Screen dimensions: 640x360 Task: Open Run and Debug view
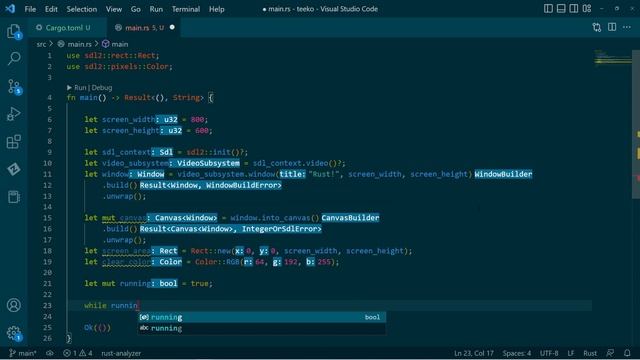pos(14,114)
